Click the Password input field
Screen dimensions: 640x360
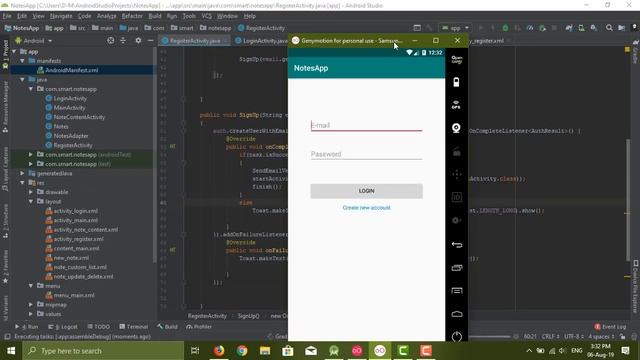(x=367, y=154)
